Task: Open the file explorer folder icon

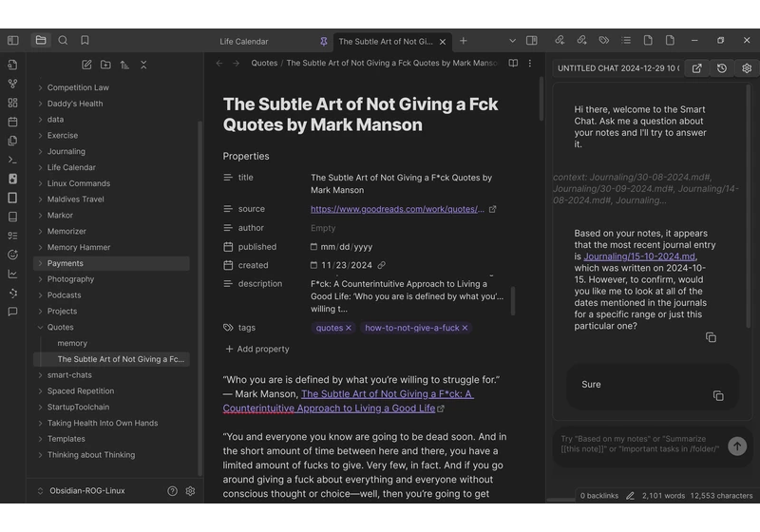Action: pos(41,40)
